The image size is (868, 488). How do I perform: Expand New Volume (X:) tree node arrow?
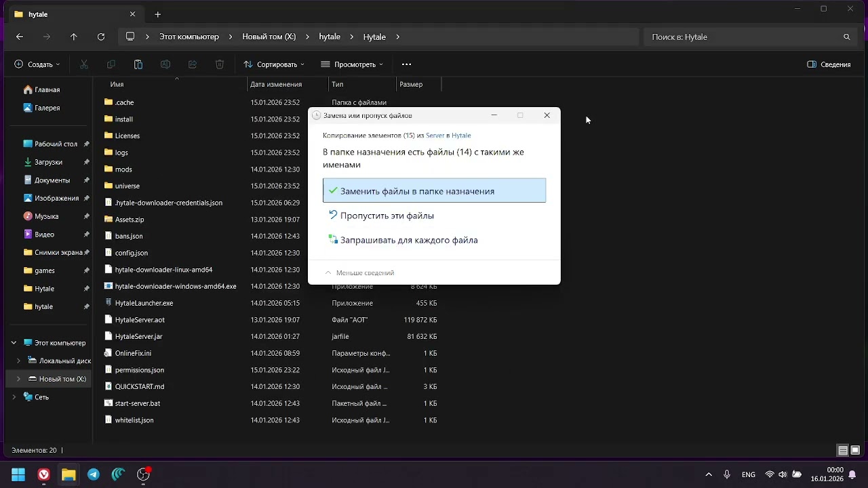18,379
